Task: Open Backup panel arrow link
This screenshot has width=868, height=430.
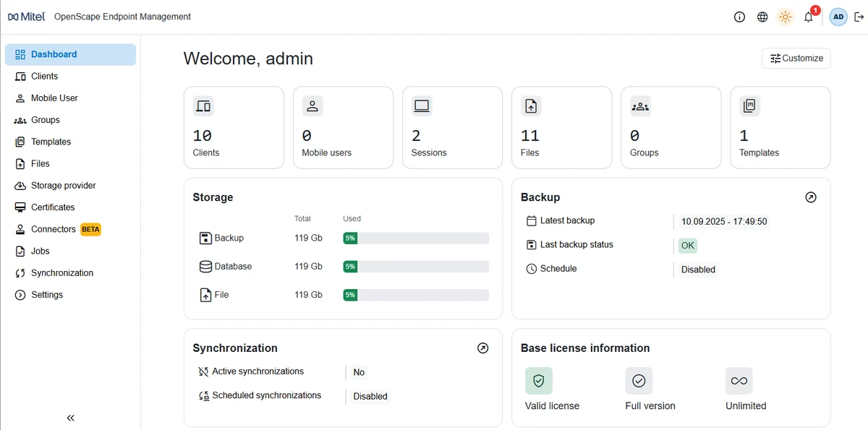Action: [x=811, y=197]
